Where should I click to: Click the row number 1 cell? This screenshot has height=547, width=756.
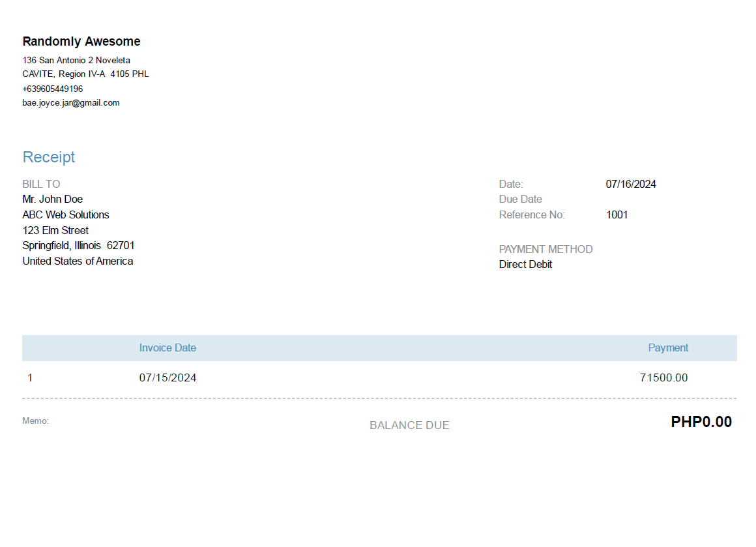click(x=30, y=377)
